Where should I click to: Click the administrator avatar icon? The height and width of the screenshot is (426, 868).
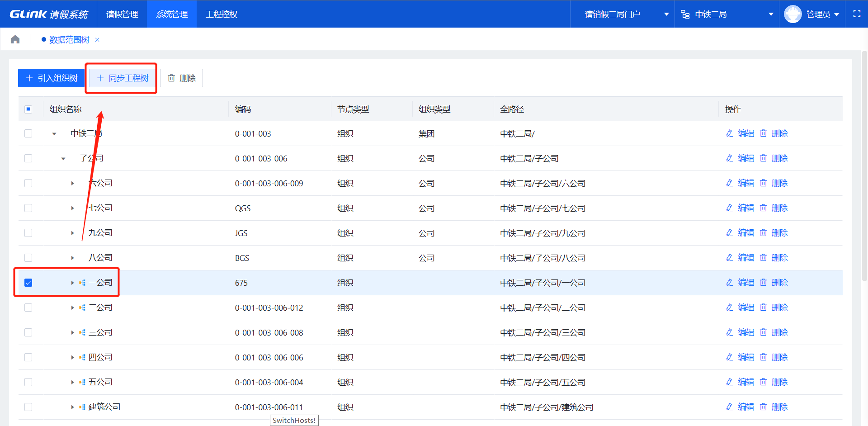[x=793, y=14]
